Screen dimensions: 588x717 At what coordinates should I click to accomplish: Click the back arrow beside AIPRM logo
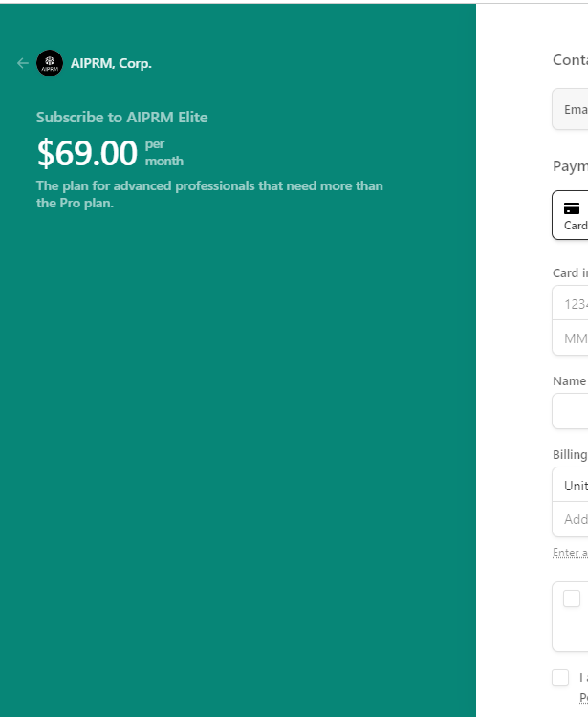pos(23,63)
